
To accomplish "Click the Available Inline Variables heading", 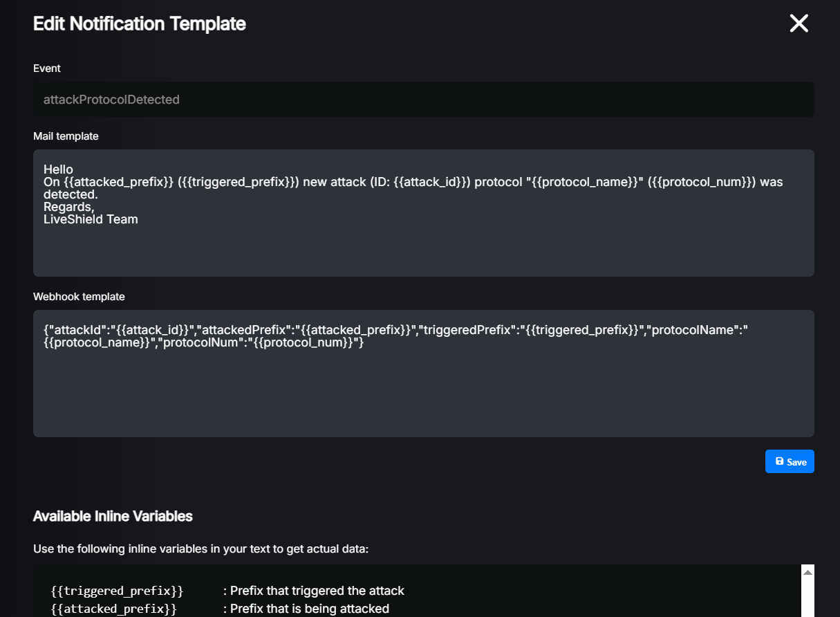I will (x=113, y=516).
